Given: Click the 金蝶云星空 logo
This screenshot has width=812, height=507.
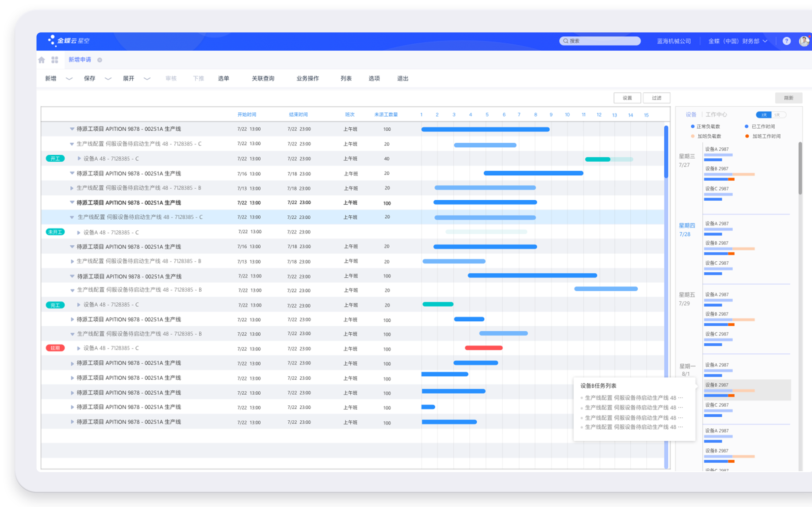Looking at the screenshot, I should [69, 41].
